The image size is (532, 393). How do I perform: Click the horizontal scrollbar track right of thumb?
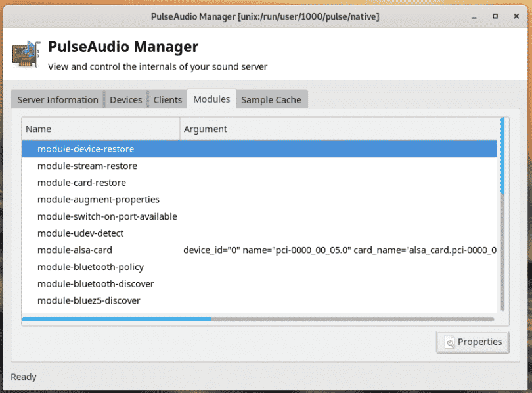[353, 319]
